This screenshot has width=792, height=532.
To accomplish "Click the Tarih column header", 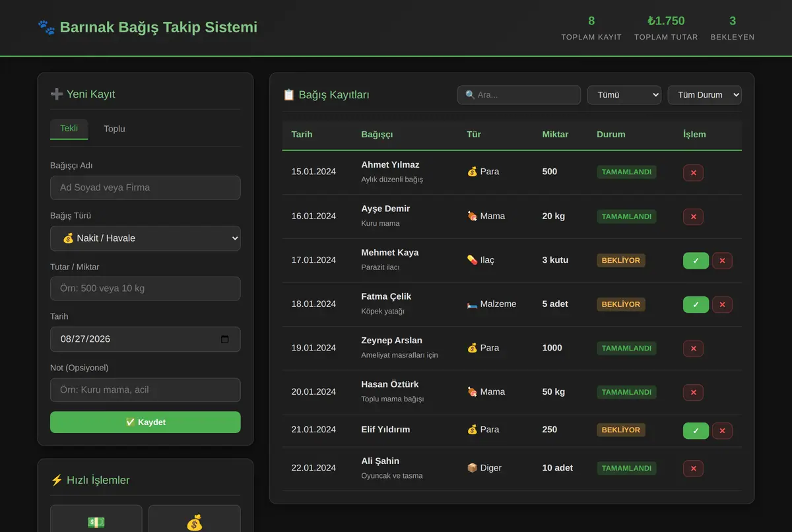I will (x=302, y=134).
